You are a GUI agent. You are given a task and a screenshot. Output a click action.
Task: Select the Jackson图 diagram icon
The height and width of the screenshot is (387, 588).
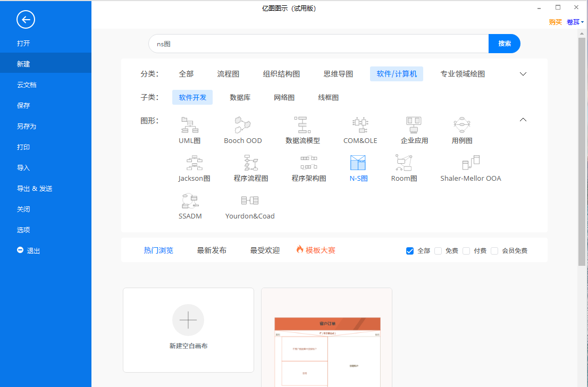[194, 163]
